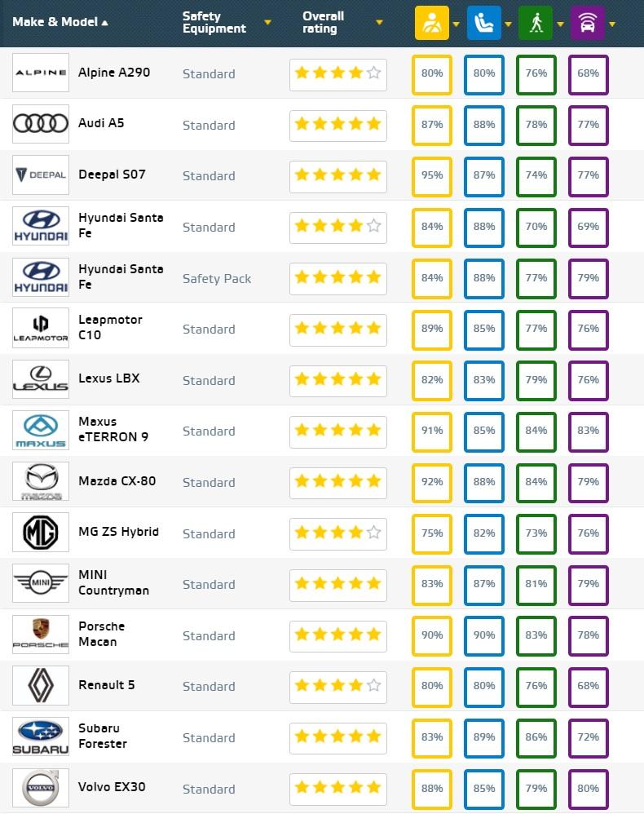Click dropdown arrow beside purple safety assist icon

[612, 24]
